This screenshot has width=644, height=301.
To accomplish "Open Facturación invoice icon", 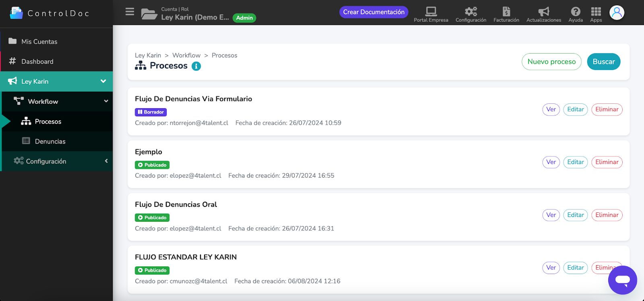I will [x=506, y=11].
